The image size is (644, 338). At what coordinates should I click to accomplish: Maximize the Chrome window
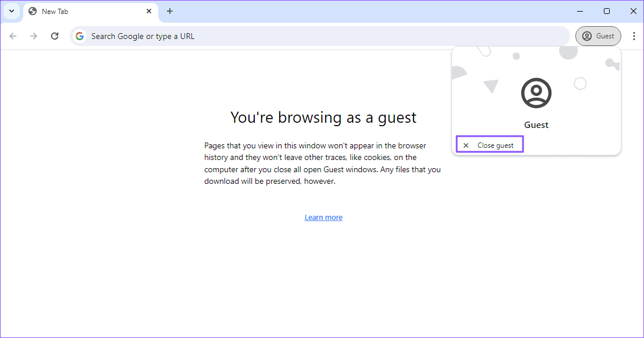607,11
